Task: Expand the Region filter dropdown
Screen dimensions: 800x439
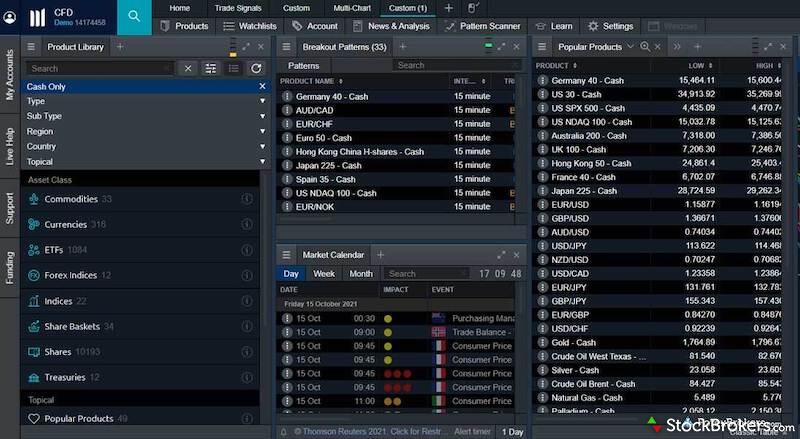Action: tap(262, 131)
